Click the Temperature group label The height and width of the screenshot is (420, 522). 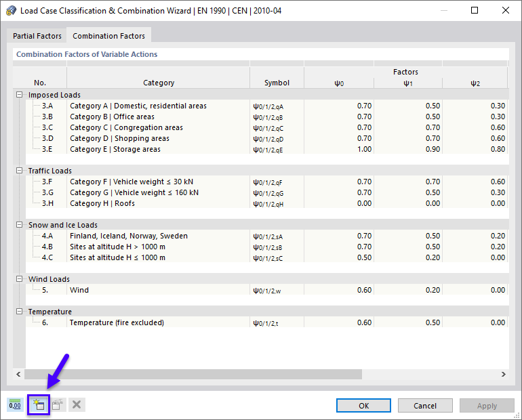point(50,312)
